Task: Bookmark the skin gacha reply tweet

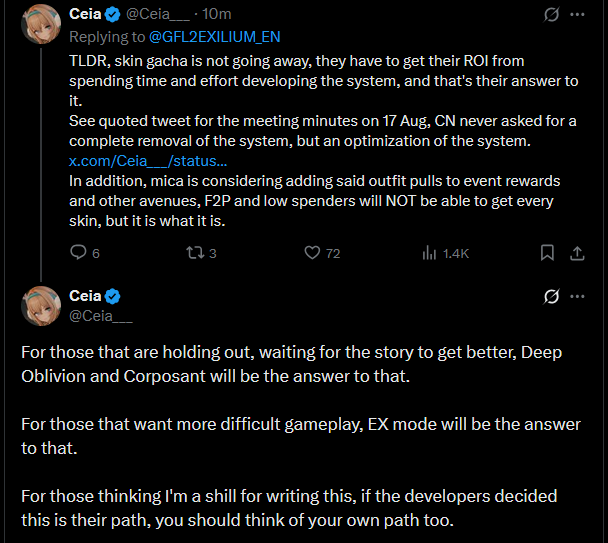Action: [x=547, y=253]
